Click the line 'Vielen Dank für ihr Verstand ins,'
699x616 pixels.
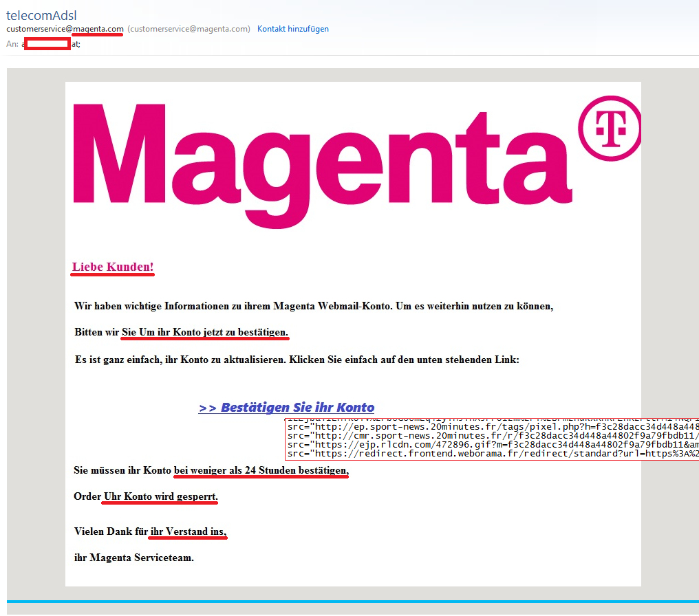coord(150,531)
